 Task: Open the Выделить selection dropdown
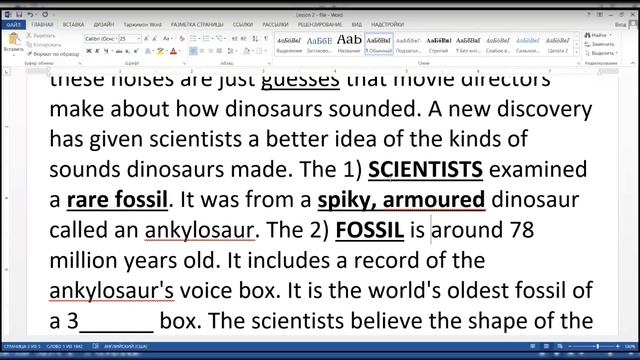point(601,53)
